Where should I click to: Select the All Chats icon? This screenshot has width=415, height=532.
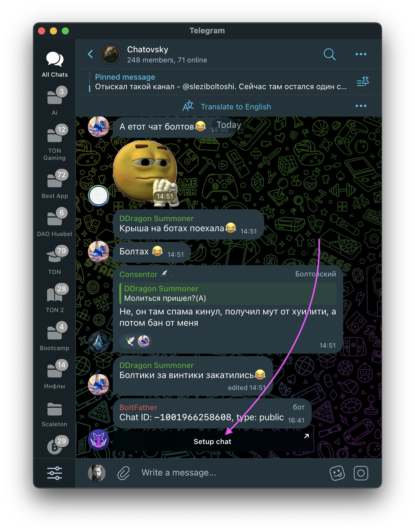55,64
